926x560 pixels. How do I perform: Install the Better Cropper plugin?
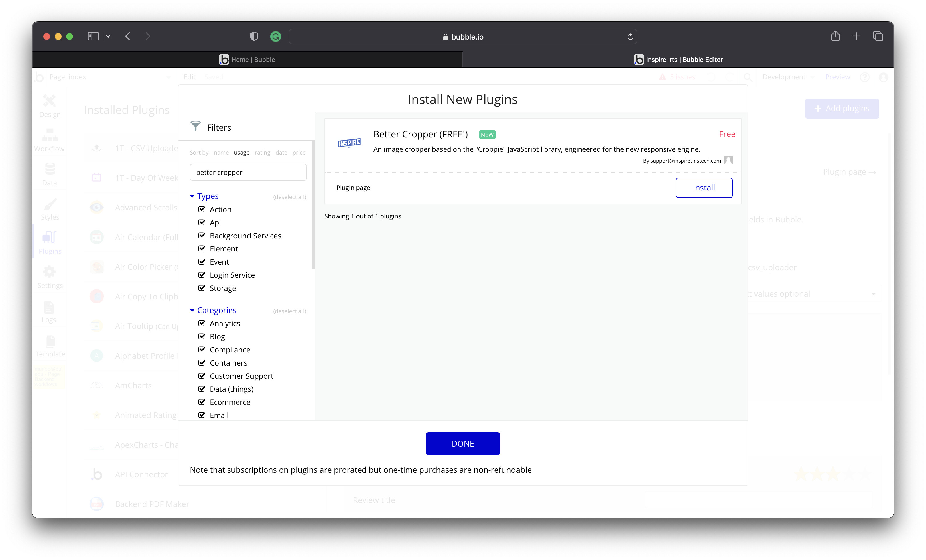coord(704,188)
